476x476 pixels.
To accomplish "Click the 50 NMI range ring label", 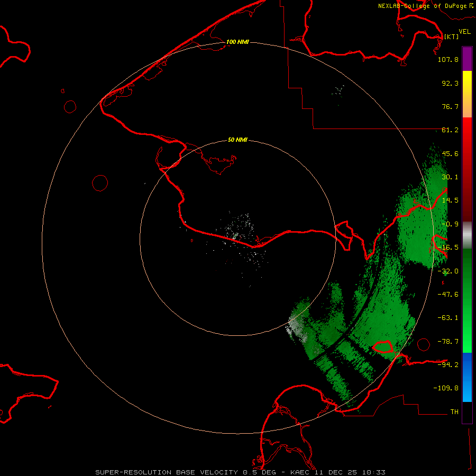I will coord(237,140).
